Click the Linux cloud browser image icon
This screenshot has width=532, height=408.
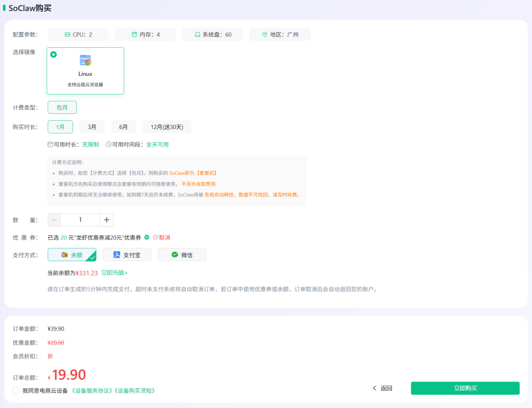pos(85,61)
